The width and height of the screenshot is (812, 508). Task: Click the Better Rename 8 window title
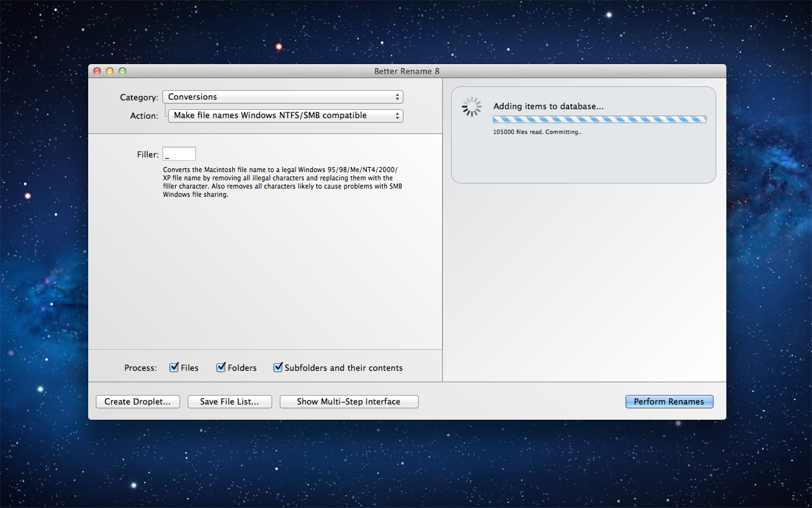click(x=407, y=71)
